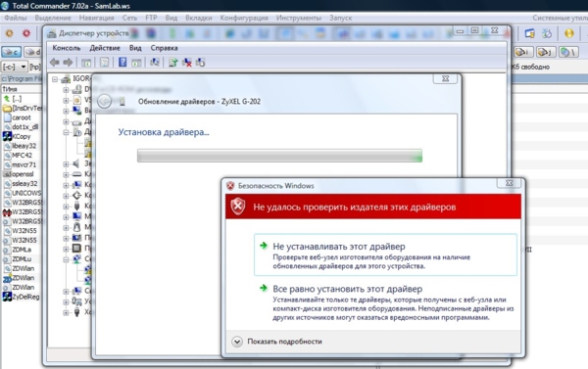The height and width of the screenshot is (369, 588).
Task: Choose 'Все равно установить этот драйвер' option
Action: pyautogui.click(x=385, y=302)
